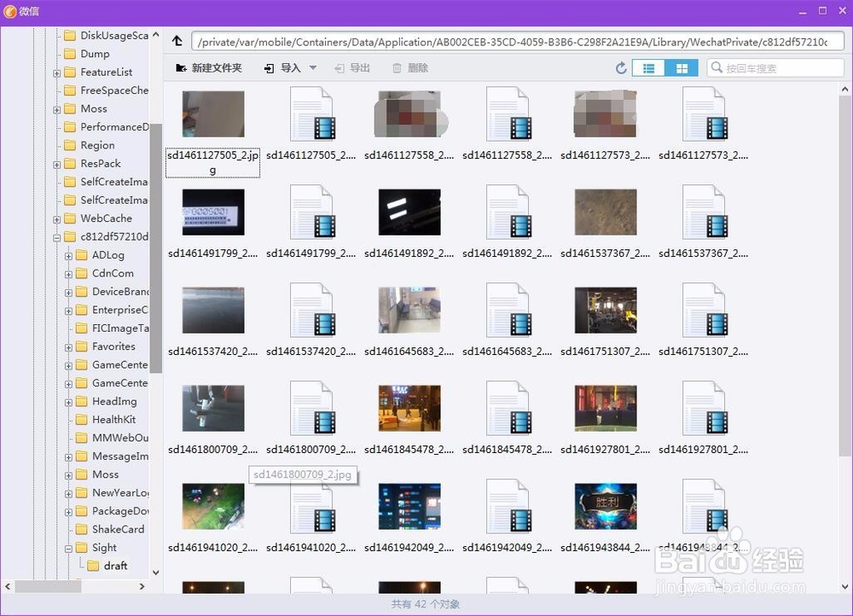853x616 pixels.
Task: Open the Dump folder in tree
Action: (x=86, y=54)
